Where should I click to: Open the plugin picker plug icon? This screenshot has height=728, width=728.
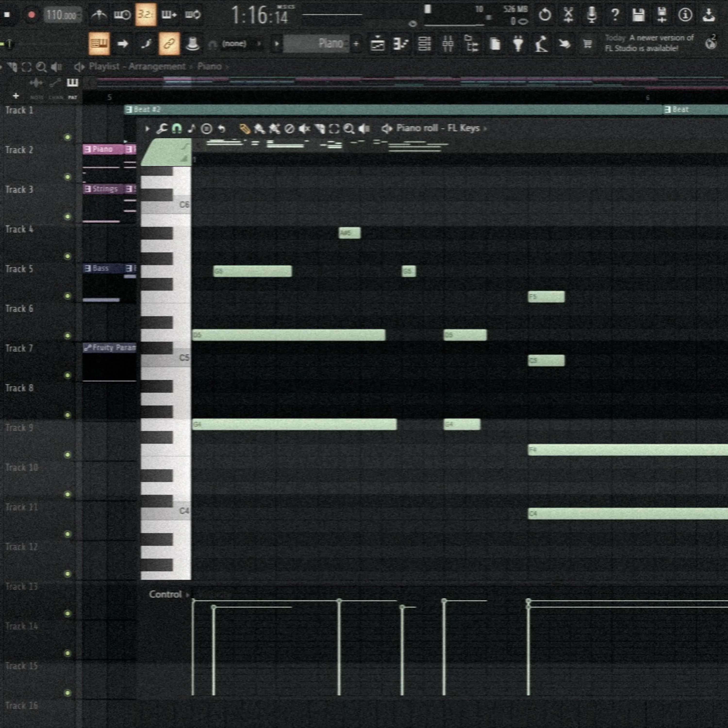click(x=518, y=44)
